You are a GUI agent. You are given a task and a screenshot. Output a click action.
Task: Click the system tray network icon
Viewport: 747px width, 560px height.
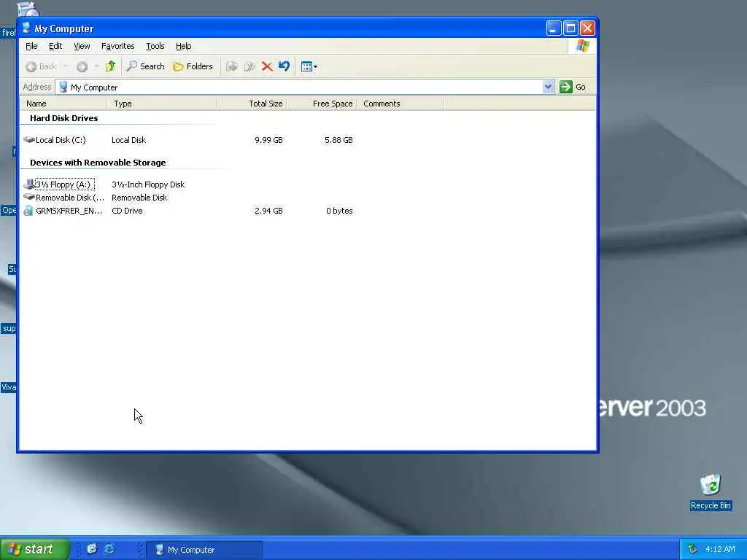693,550
